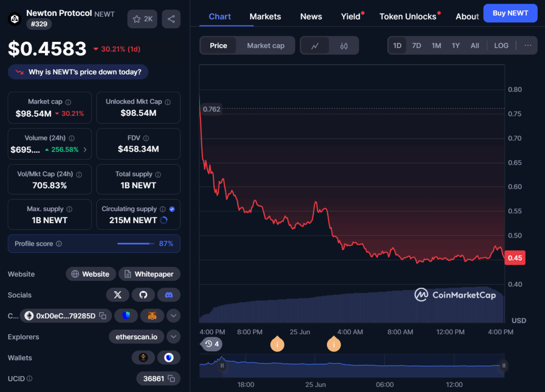Switch chart to line view
Viewport: 545px width, 392px height.
click(x=315, y=45)
